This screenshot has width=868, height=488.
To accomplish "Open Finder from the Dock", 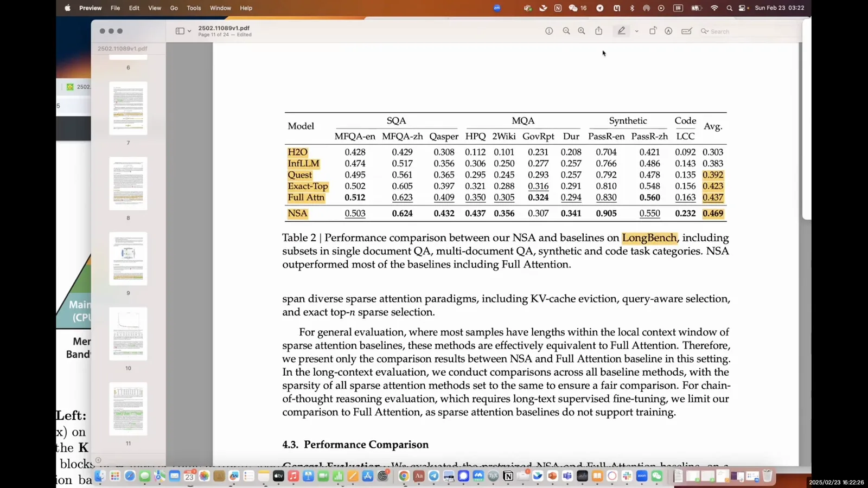I will 100,476.
